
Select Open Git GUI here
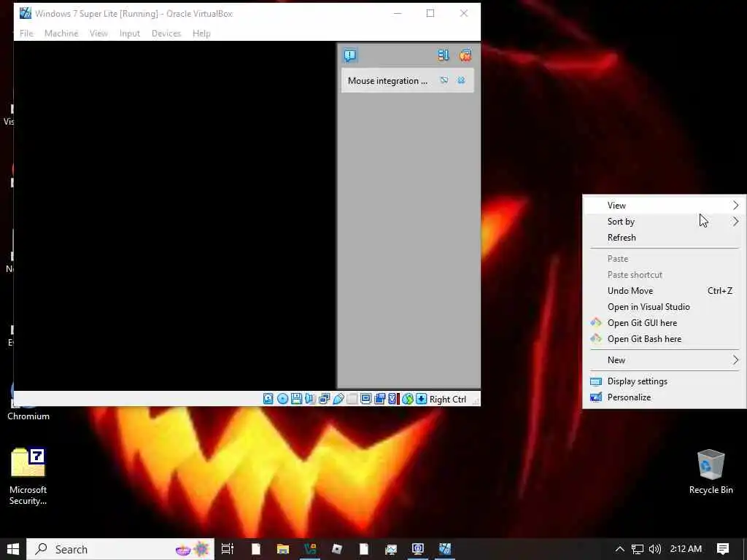pyautogui.click(x=665, y=323)
